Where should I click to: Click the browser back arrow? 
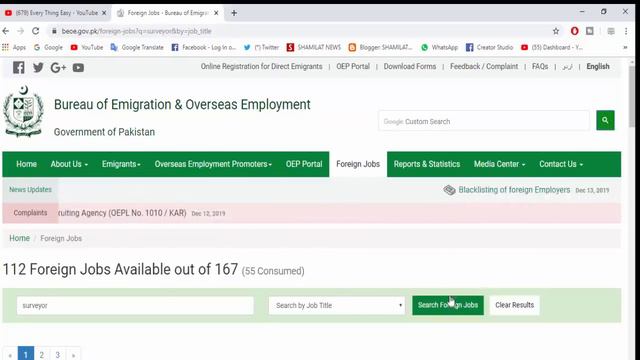point(6,31)
